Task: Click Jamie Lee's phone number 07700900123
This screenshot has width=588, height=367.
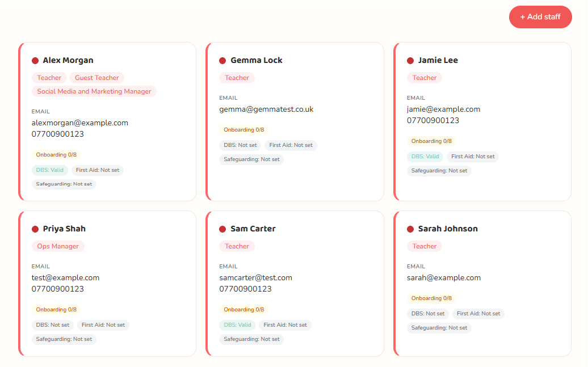Action: point(432,121)
